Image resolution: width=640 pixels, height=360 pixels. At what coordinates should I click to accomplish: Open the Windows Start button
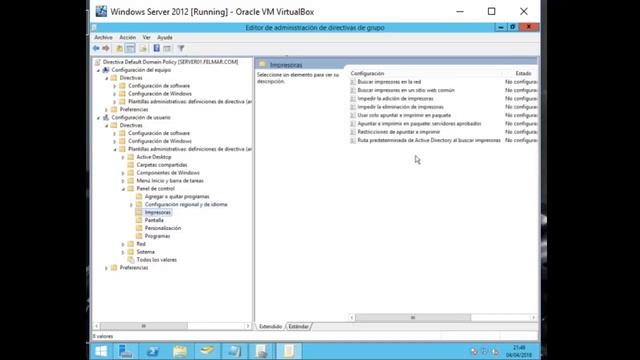coord(101,351)
